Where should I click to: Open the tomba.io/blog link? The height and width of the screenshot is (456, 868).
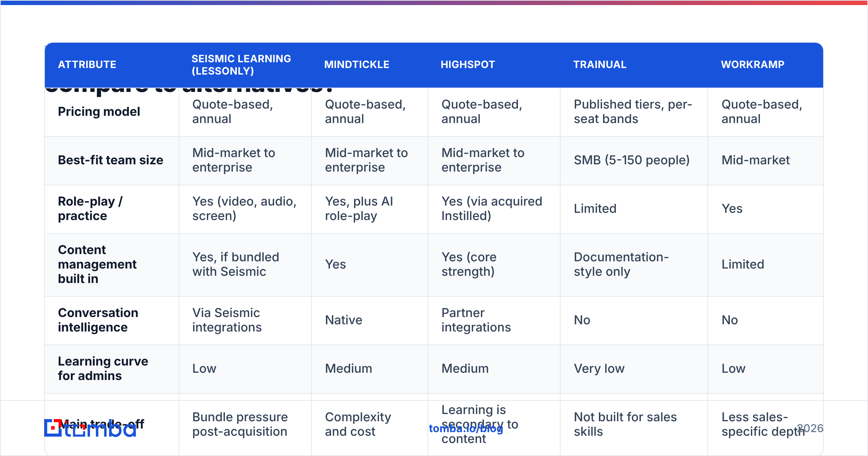466,428
